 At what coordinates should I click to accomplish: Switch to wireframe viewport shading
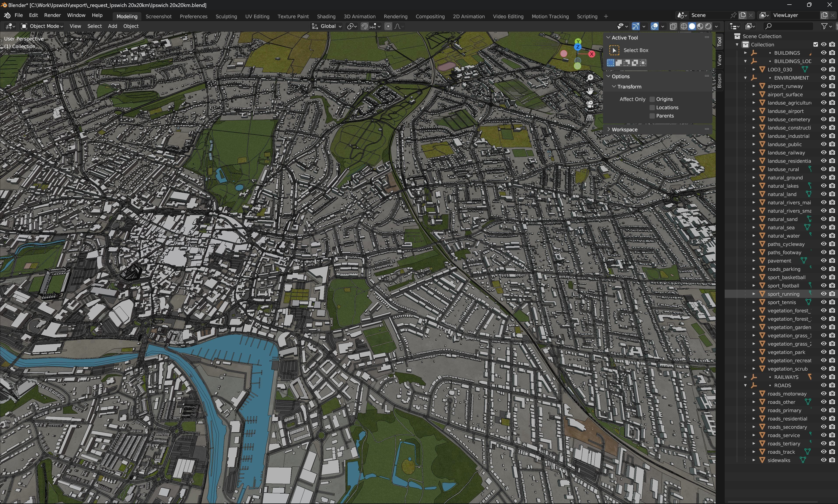pos(684,26)
